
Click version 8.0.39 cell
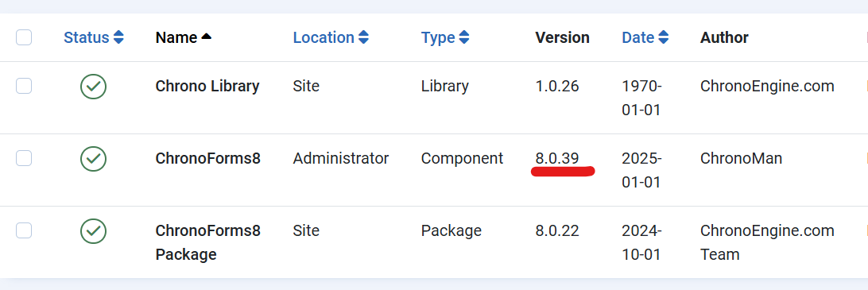tap(557, 158)
